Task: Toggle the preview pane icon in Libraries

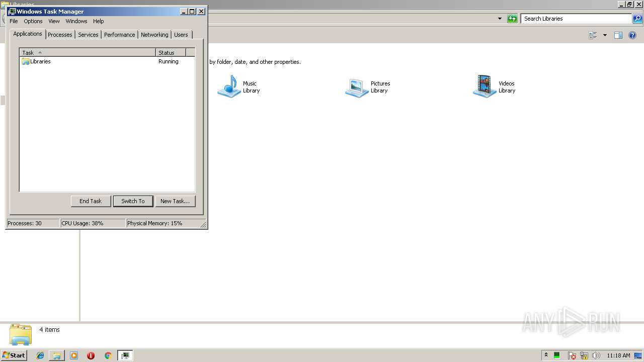Action: (618, 35)
